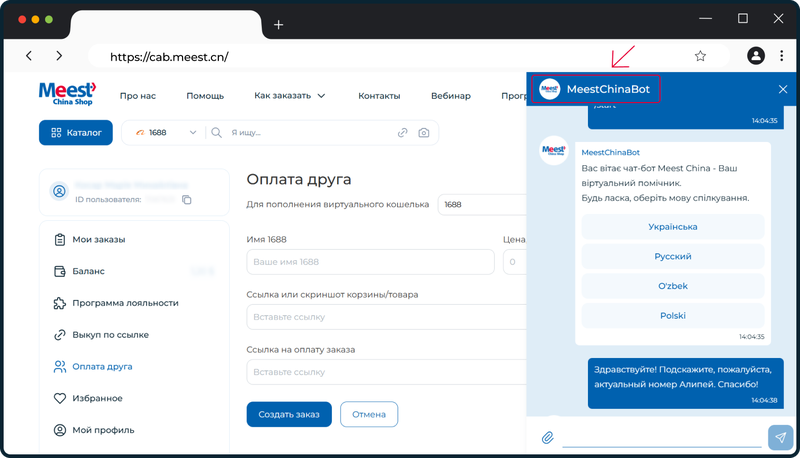Viewport: 800px width, 458px height.
Task: Focus the Ваше имя 1688 input
Action: pyautogui.click(x=370, y=262)
